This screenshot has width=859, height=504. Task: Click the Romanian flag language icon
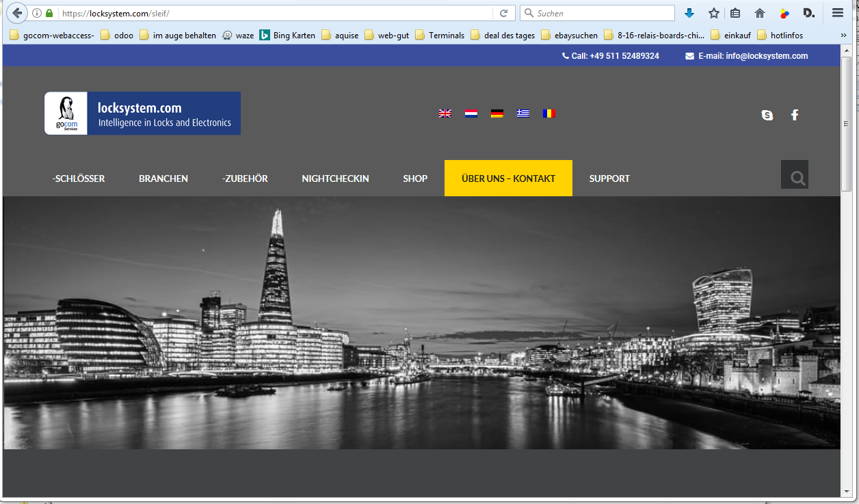(549, 114)
